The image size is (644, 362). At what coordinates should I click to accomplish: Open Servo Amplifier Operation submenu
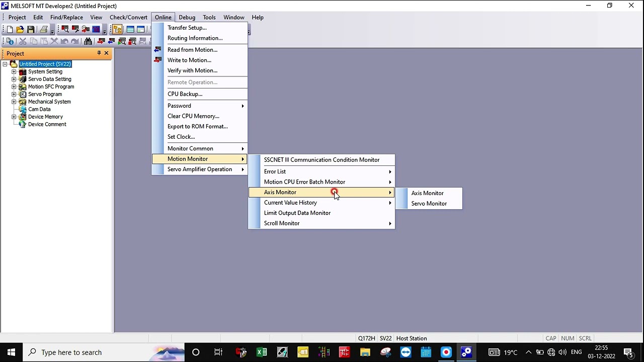(x=200, y=169)
